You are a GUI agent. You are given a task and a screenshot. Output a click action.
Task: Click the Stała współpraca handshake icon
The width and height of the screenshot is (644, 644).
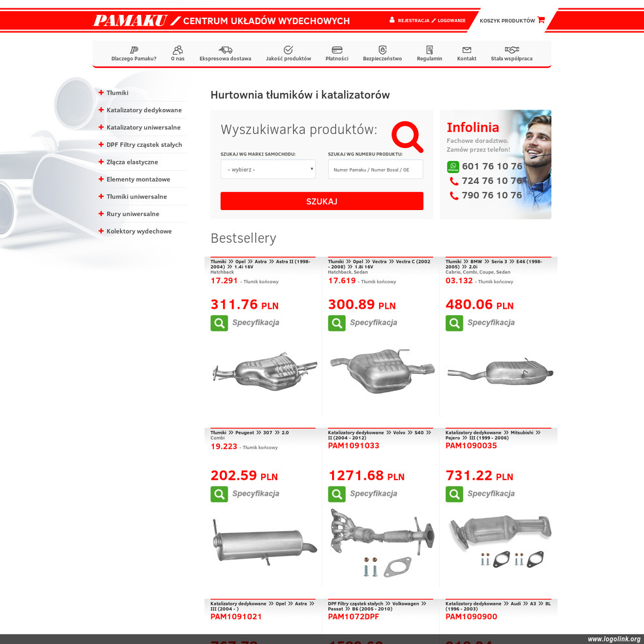coord(512,50)
